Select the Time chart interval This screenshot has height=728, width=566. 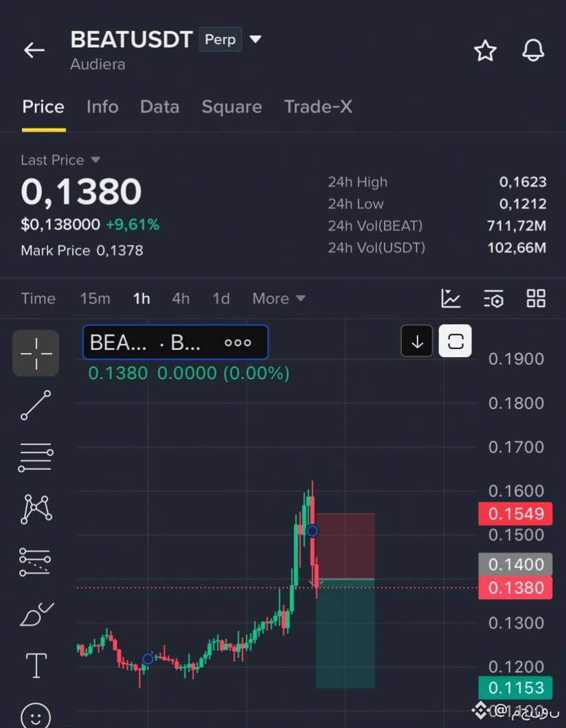[x=38, y=299]
